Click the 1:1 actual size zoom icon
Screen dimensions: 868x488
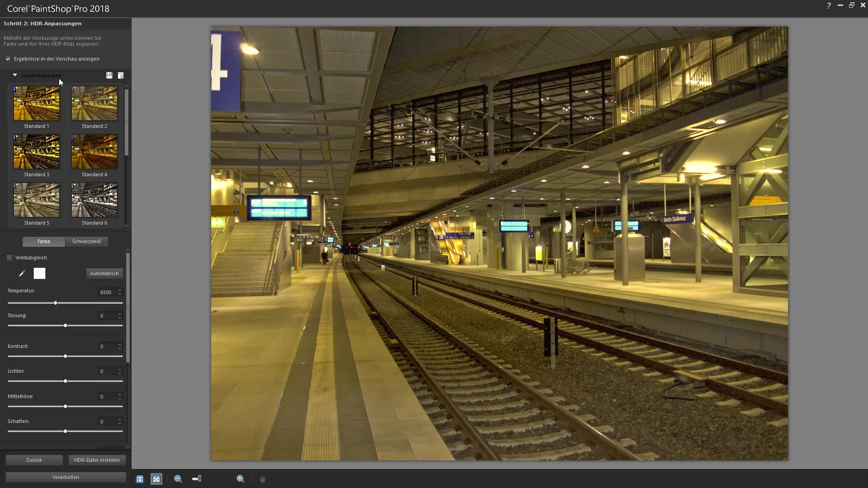(x=140, y=479)
